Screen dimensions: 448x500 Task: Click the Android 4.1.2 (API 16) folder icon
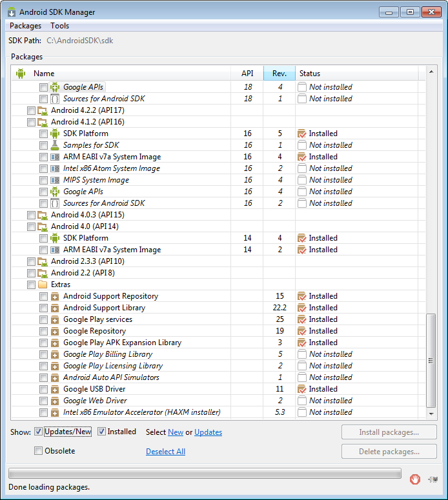(43, 122)
